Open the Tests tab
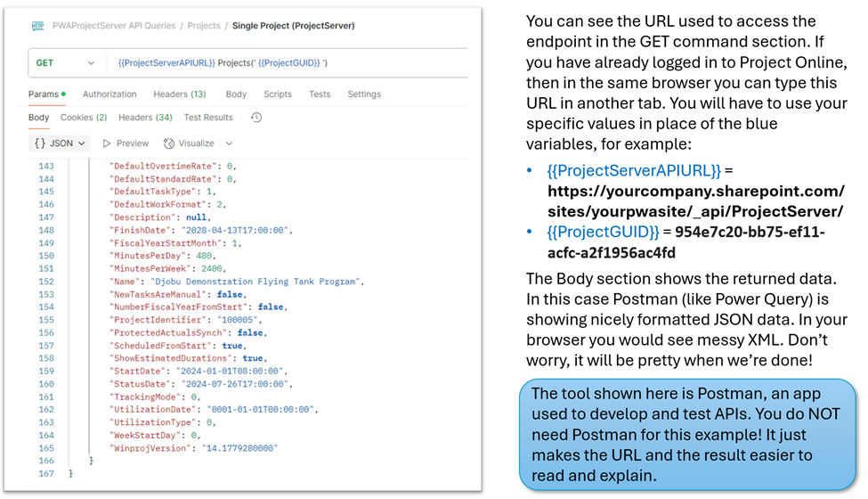The height and width of the screenshot is (499, 868). [320, 94]
